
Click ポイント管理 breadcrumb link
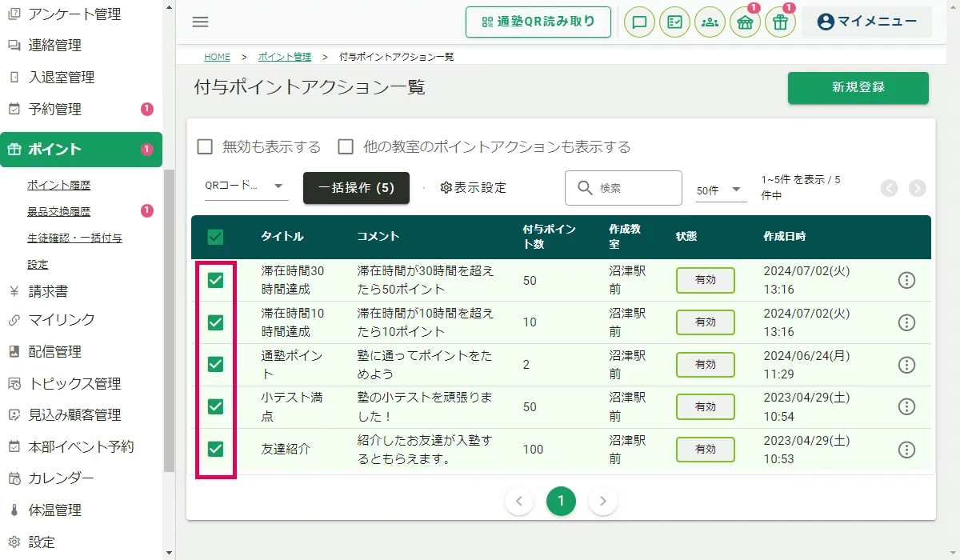coord(285,57)
